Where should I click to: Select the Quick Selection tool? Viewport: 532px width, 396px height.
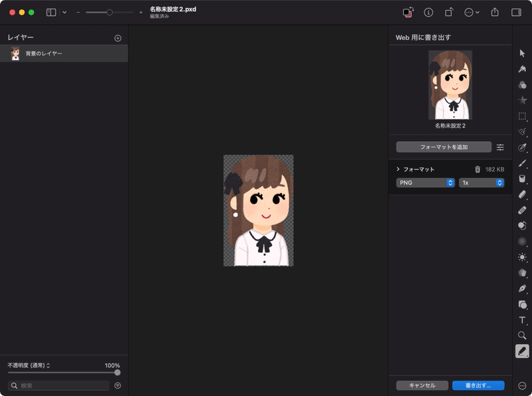522,147
